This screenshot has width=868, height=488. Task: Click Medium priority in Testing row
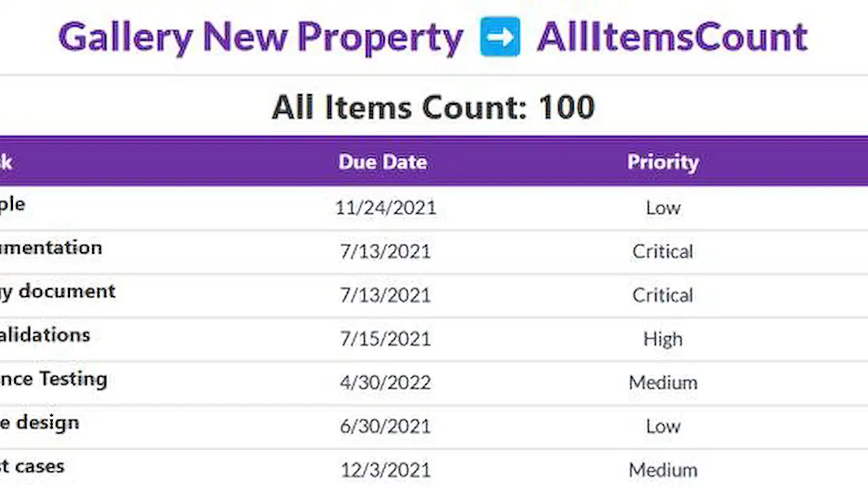point(663,382)
